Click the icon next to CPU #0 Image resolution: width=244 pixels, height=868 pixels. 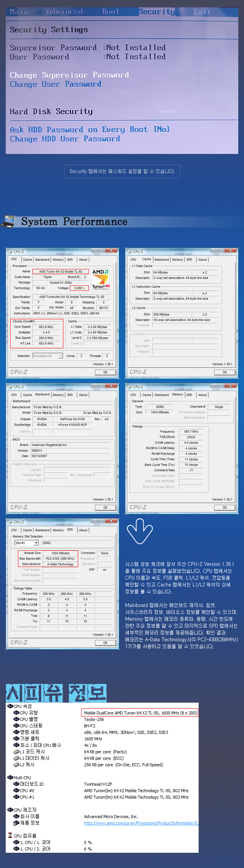point(16,790)
